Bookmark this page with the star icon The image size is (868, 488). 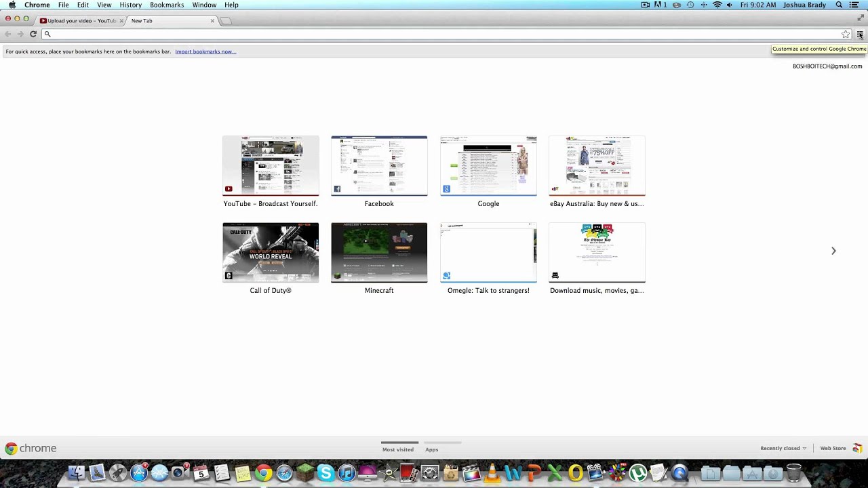[x=846, y=34]
